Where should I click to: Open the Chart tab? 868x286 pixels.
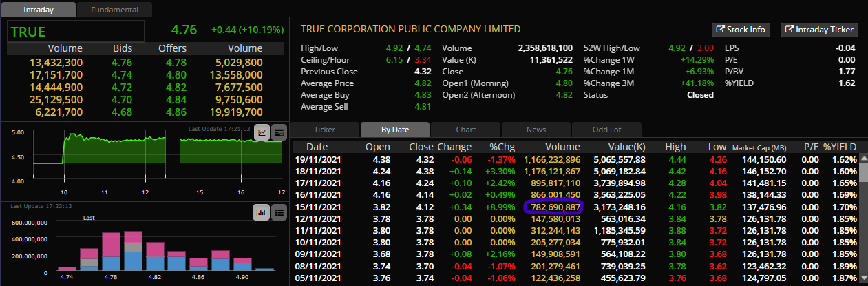[465, 130]
